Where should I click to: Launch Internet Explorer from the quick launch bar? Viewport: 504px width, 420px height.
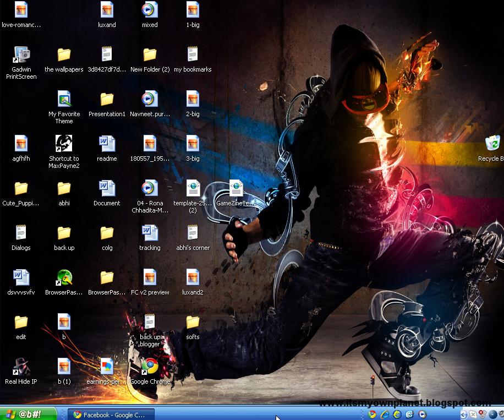(x=385, y=414)
